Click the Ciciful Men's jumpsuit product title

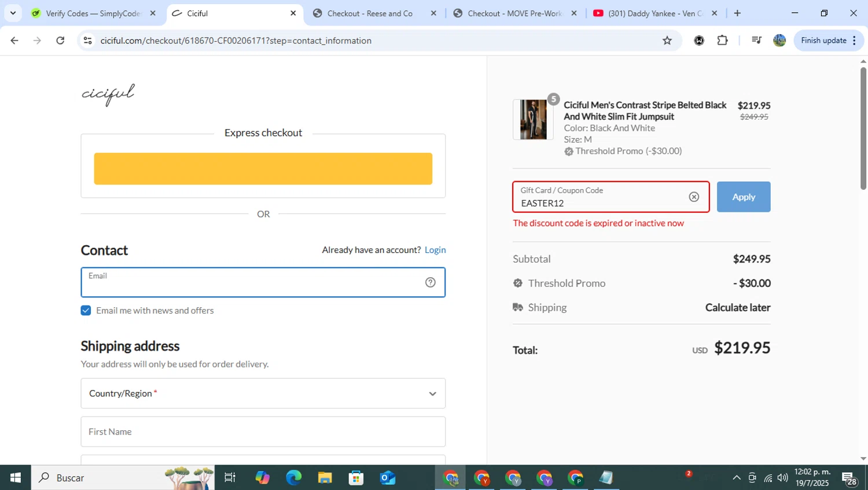[645, 110]
